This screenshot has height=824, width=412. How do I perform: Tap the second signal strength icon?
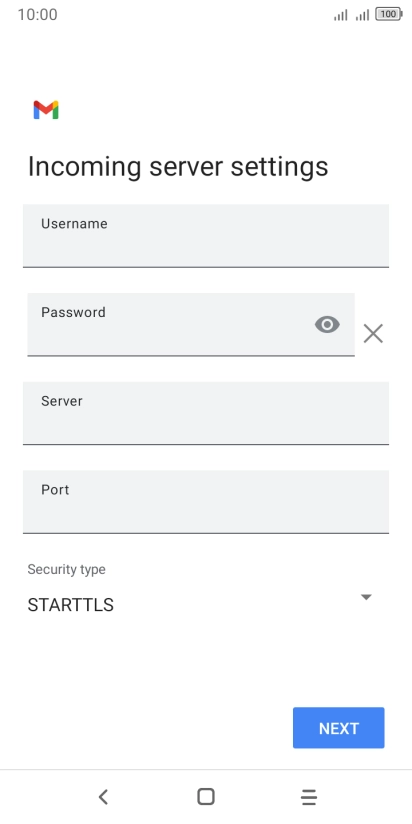click(x=362, y=15)
